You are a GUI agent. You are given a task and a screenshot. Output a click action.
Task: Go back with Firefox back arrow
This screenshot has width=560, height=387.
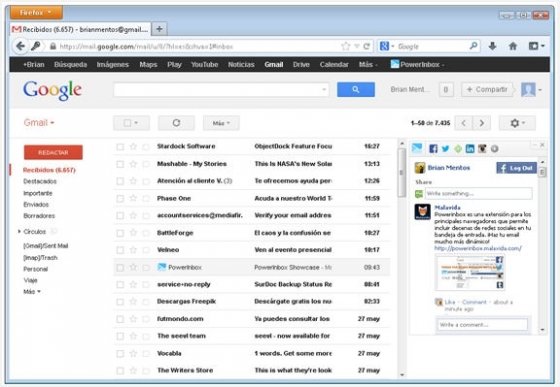tap(20, 46)
